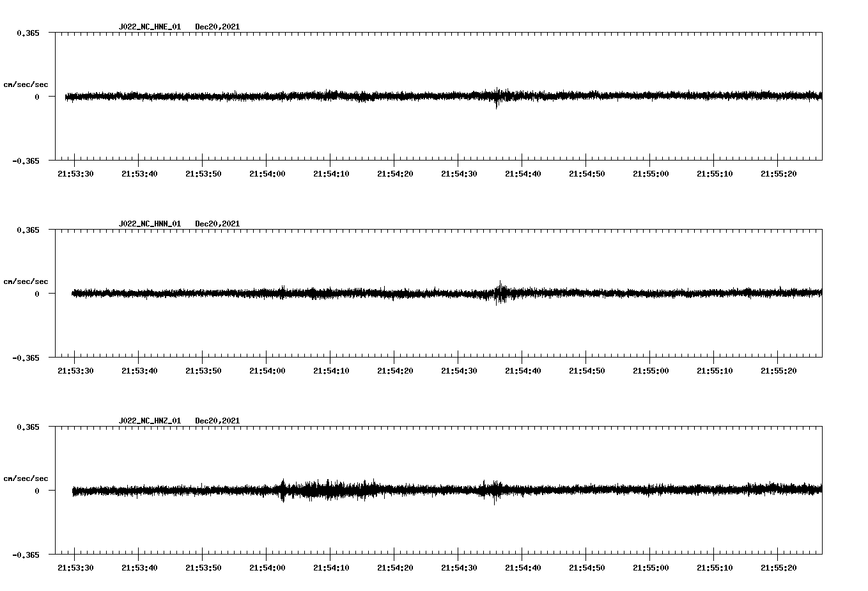Click the largest spike in the HNE trace

[497, 98]
